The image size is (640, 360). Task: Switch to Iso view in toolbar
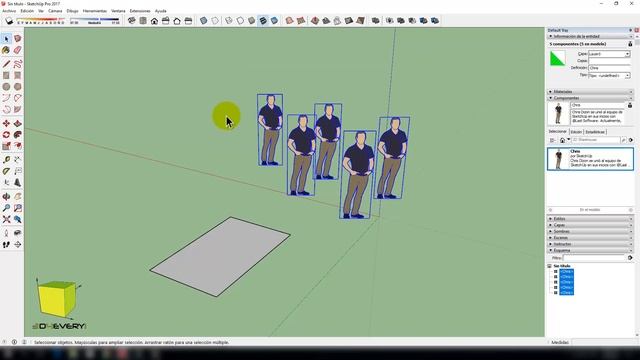pos(131,20)
